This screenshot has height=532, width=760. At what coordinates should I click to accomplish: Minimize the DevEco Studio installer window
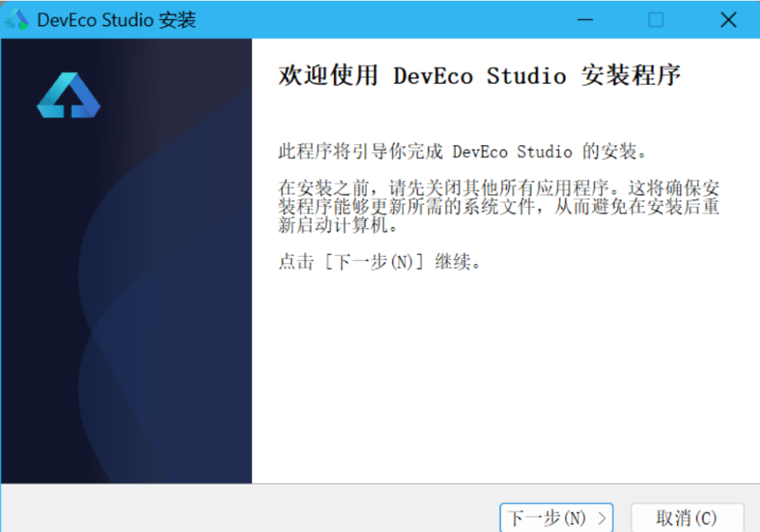(x=585, y=20)
